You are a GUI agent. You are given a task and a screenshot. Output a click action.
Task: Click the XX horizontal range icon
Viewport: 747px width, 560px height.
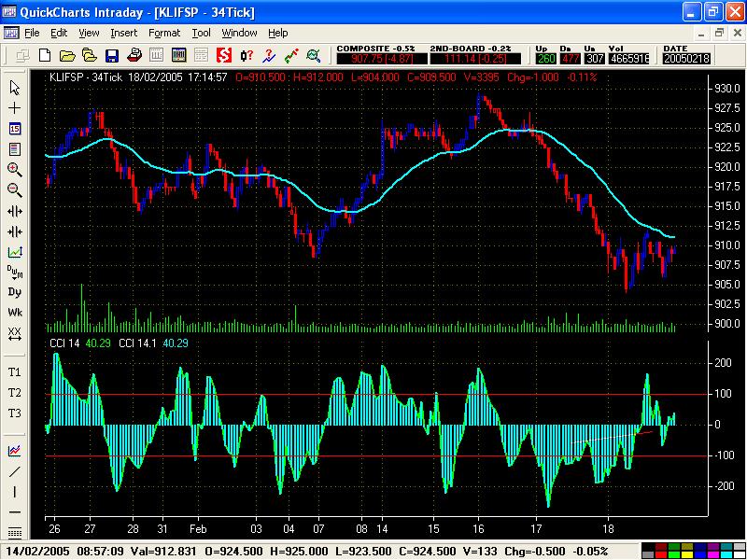coord(15,333)
